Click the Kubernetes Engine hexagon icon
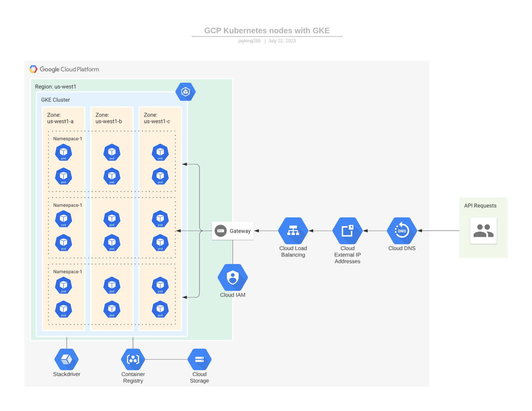532x411 pixels. click(x=186, y=92)
